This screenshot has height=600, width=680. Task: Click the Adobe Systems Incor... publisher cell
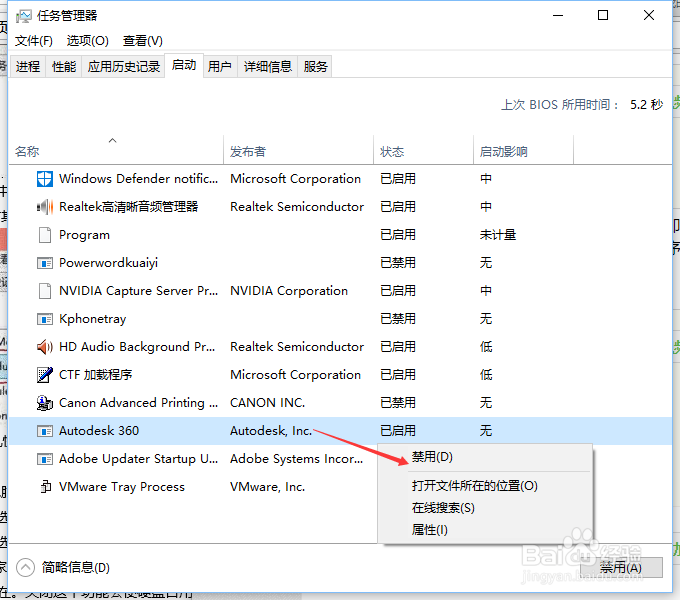297,459
